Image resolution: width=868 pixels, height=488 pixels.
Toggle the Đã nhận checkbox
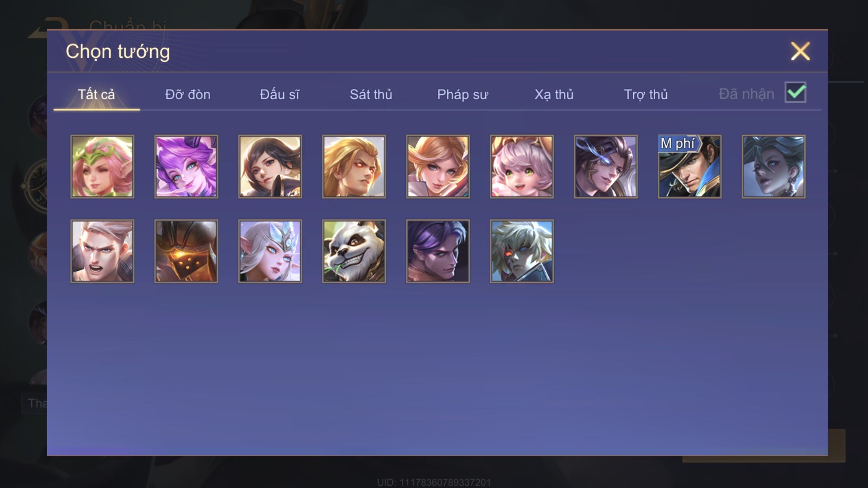pyautogui.click(x=795, y=93)
